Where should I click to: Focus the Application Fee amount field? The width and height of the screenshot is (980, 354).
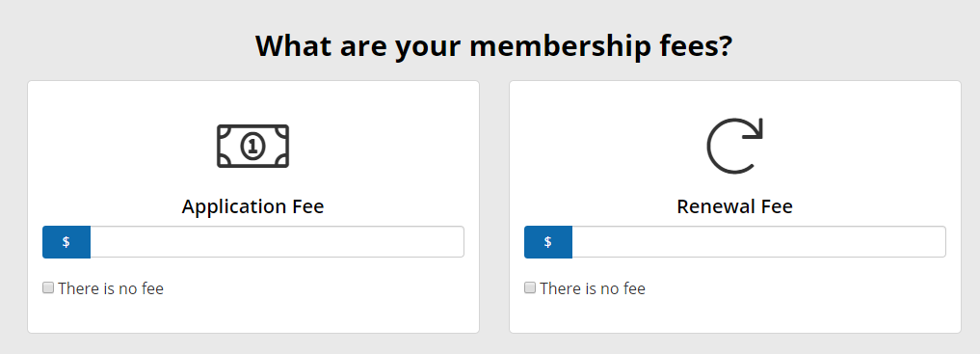[x=277, y=242]
